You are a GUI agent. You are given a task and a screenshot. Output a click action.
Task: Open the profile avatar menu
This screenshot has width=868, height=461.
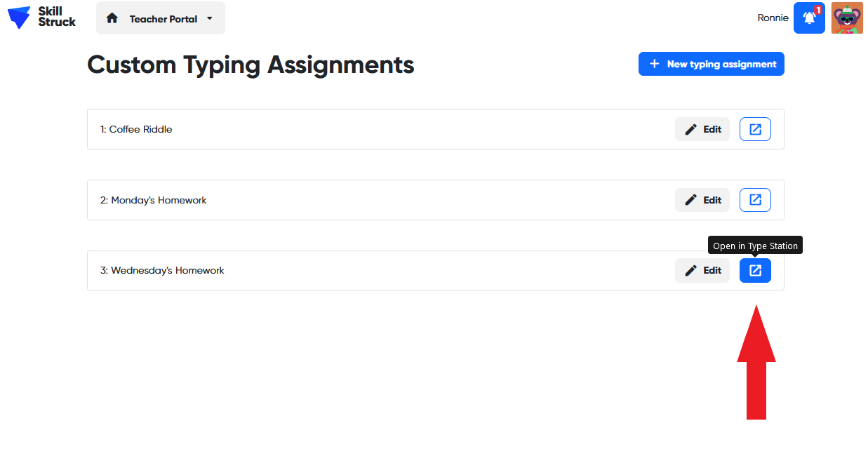847,18
